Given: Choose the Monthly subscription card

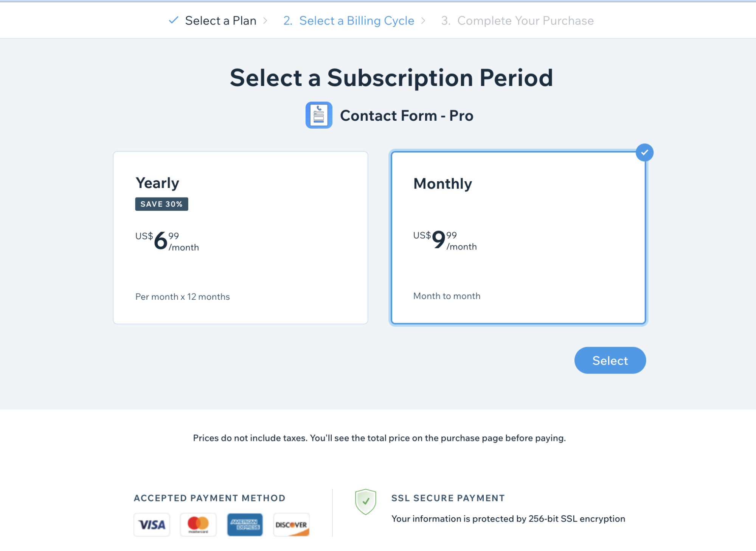Looking at the screenshot, I should tap(518, 238).
